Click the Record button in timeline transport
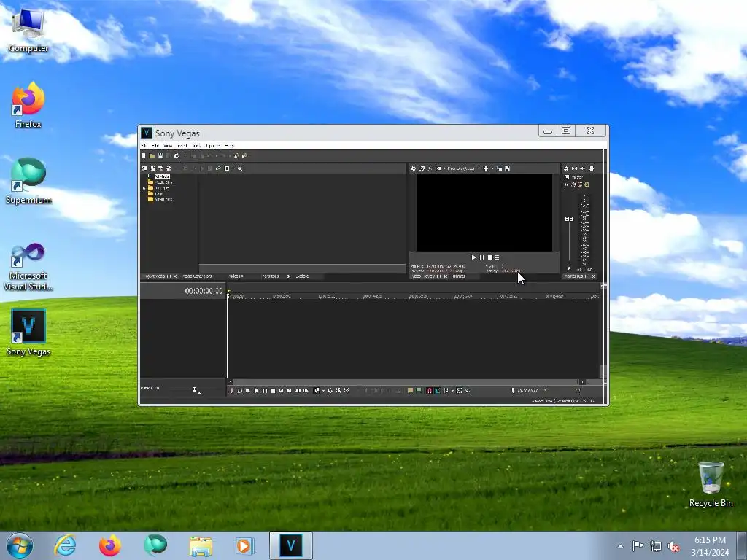Image resolution: width=747 pixels, height=560 pixels. coord(231,391)
